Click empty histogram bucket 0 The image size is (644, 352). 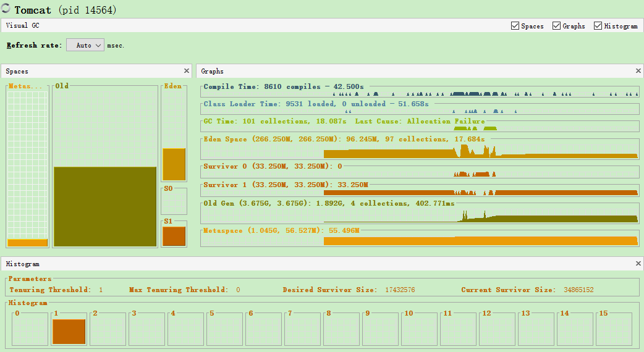point(30,330)
